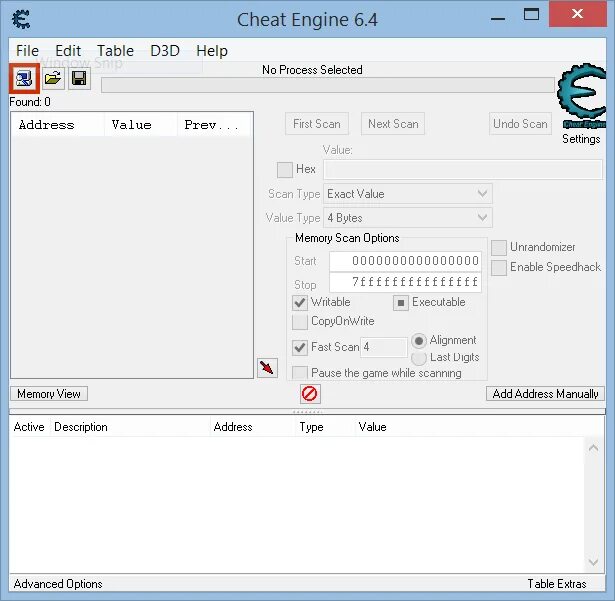The height and width of the screenshot is (601, 615).
Task: Click the Stop address field
Action: [405, 282]
